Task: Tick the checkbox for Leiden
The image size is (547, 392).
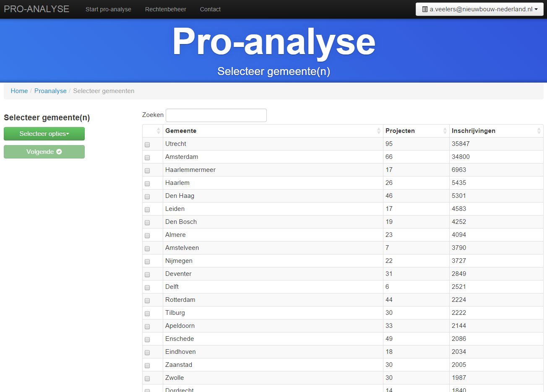Action: 147,209
